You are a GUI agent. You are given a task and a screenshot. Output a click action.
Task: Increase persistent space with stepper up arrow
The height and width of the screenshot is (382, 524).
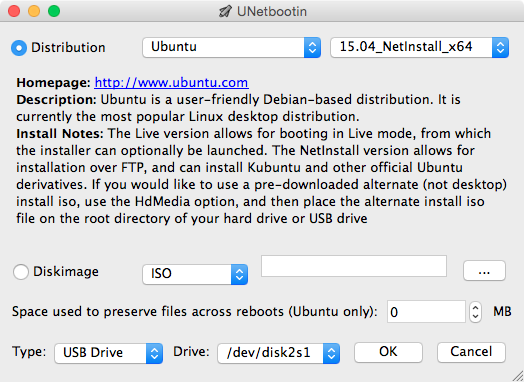475,306
